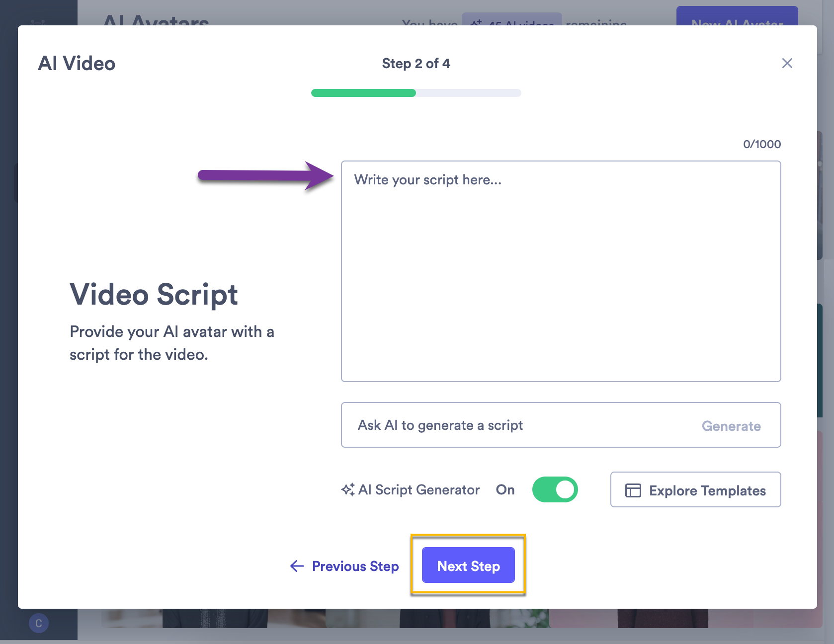Click Next Step to continue
Viewport: 834px width, 644px height.
[468, 565]
